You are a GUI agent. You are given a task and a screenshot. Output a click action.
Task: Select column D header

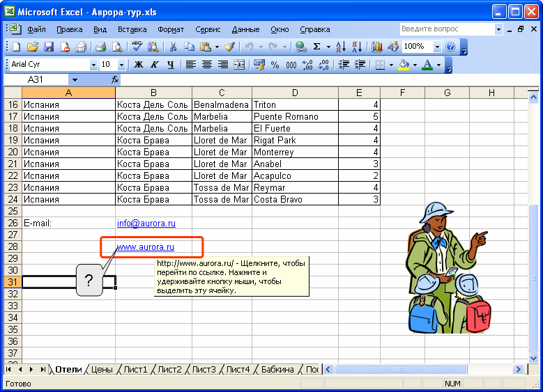(295, 93)
